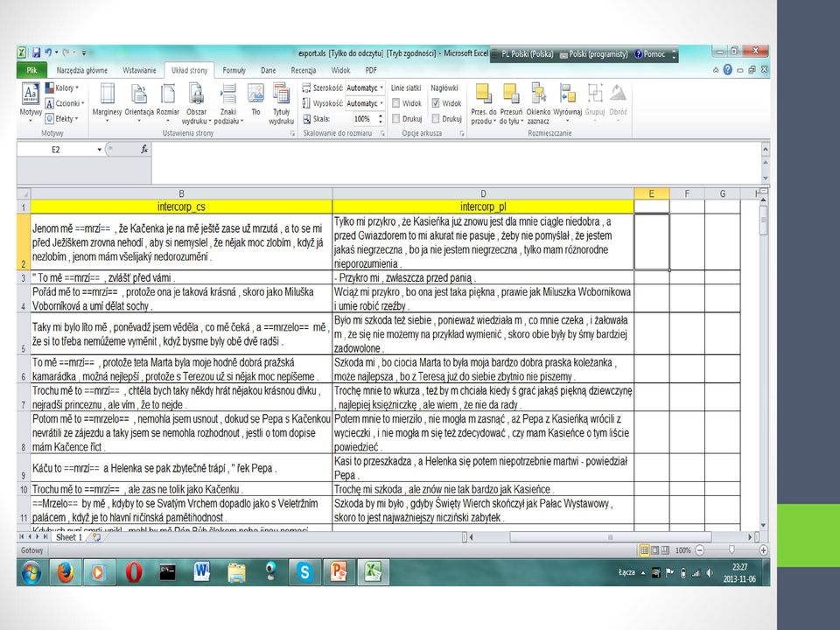Toggle Linie siatki Widok checkbox
This screenshot has width=840, height=630.
click(x=395, y=103)
